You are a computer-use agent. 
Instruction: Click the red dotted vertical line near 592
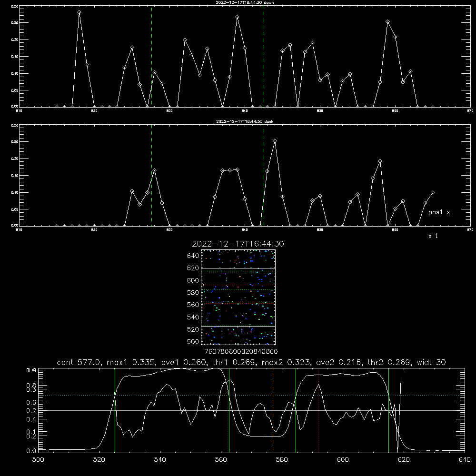point(319,410)
